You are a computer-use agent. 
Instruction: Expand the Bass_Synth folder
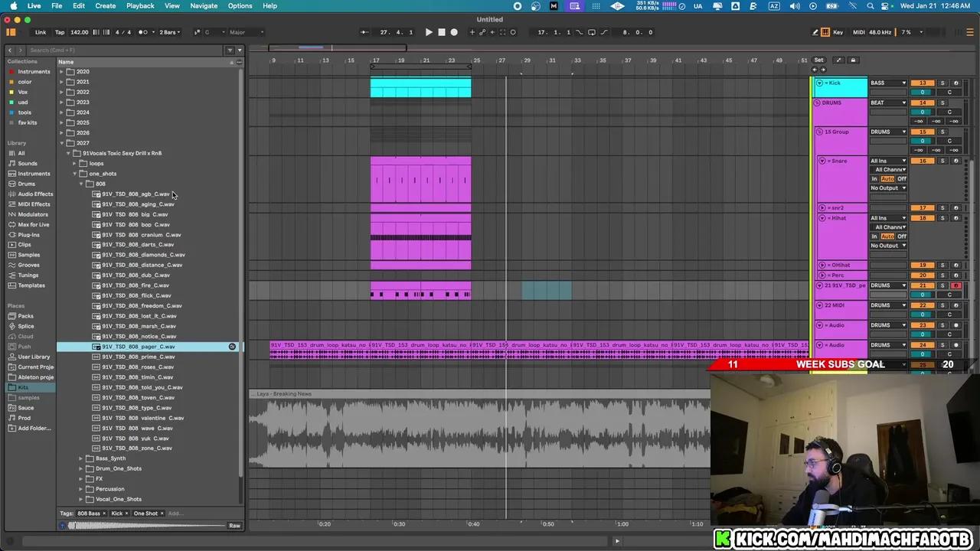click(81, 458)
